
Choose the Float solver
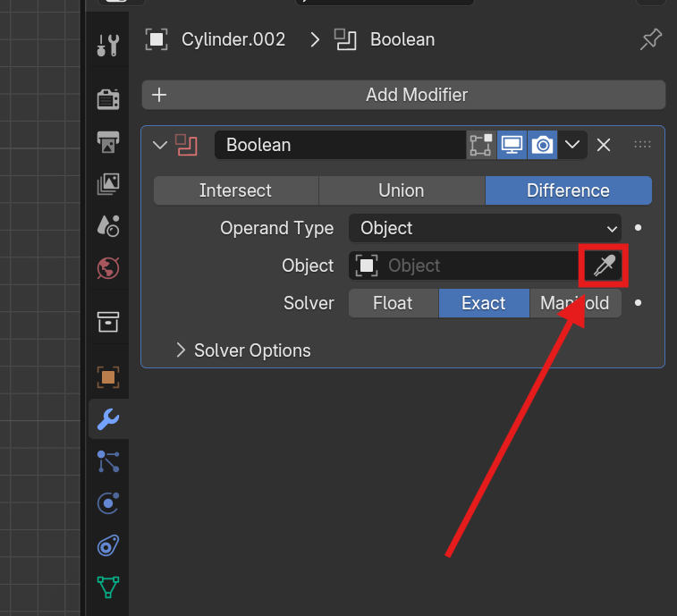point(394,303)
